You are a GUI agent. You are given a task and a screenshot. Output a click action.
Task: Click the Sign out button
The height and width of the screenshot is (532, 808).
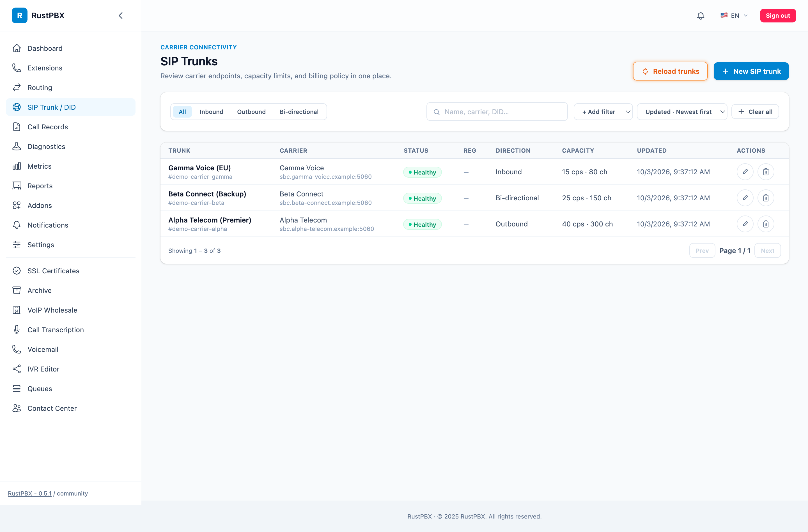tap(778, 16)
